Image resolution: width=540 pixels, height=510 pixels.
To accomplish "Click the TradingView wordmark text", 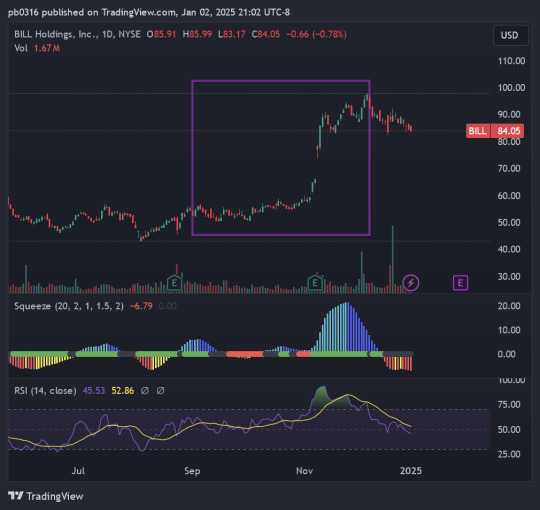I will pos(55,496).
